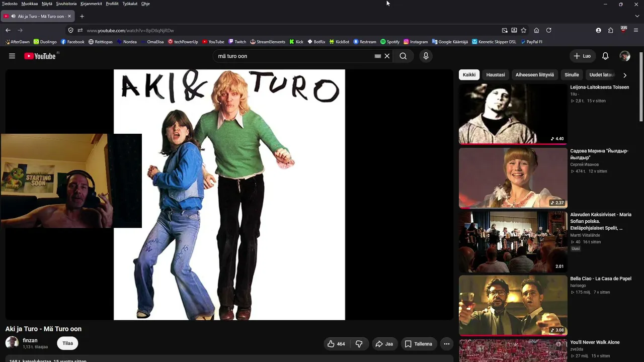Open the browser home page icon
Screen dimensions: 644x362
536,30
